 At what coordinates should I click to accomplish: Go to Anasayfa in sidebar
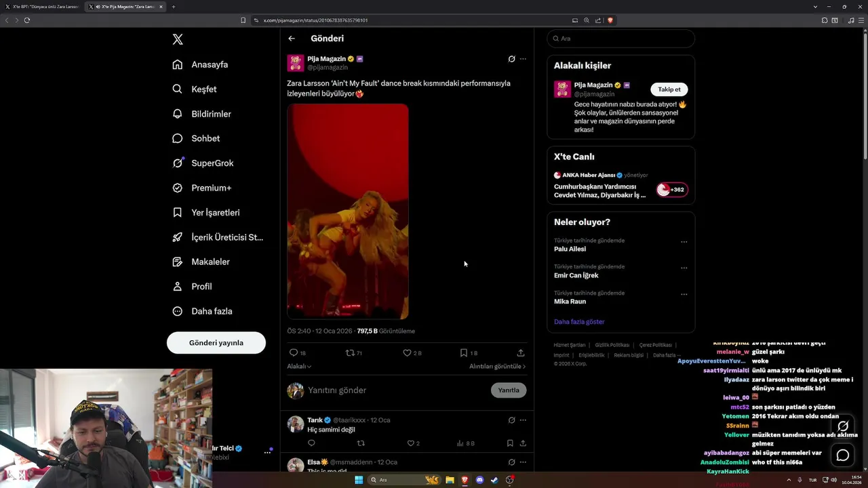[x=201, y=64]
